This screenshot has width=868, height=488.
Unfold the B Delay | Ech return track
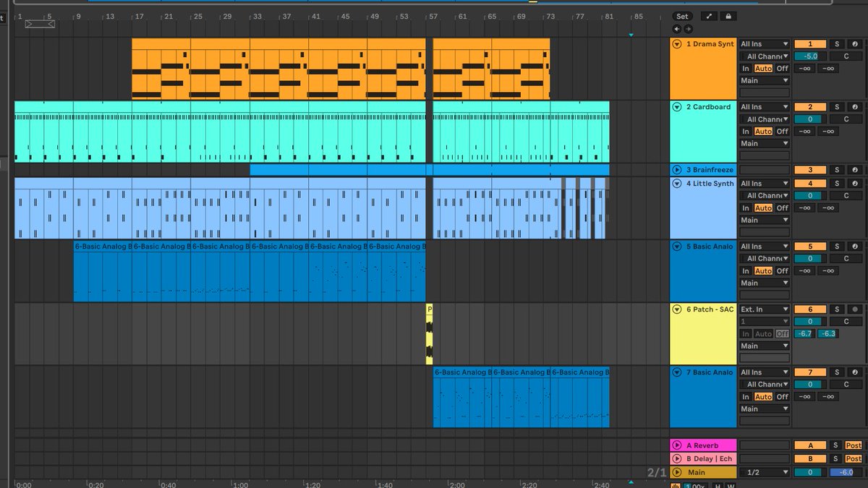677,458
